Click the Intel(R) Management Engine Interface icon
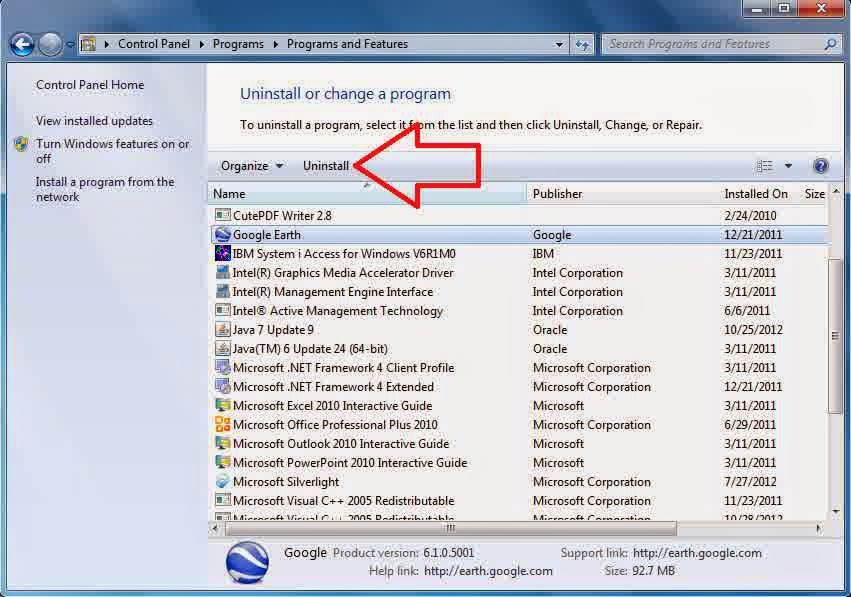 click(221, 291)
